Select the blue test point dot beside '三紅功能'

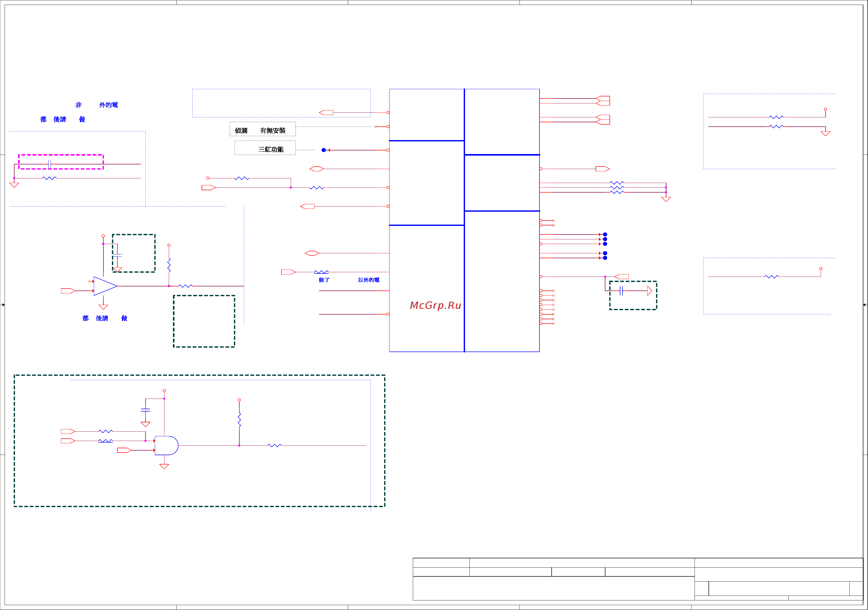pos(324,150)
